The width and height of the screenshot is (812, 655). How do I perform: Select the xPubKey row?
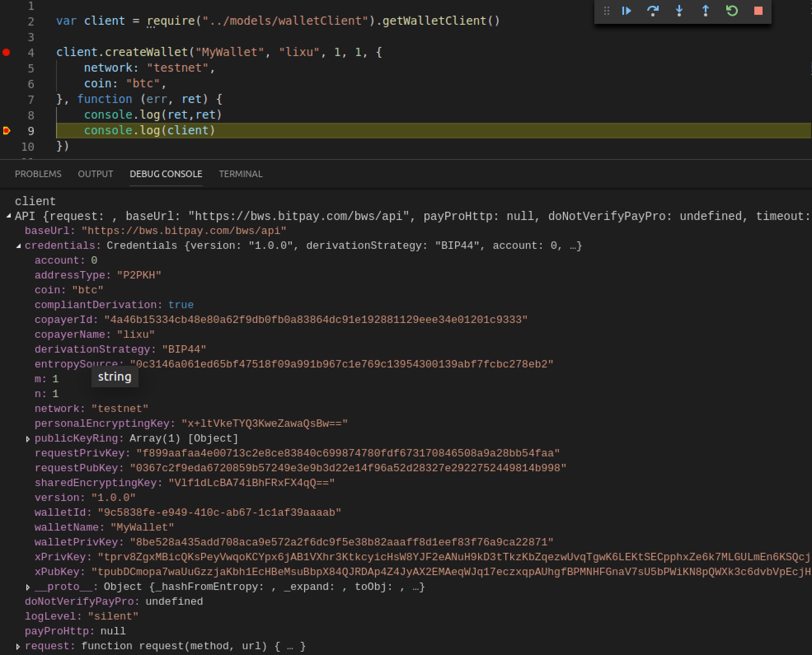click(x=423, y=572)
